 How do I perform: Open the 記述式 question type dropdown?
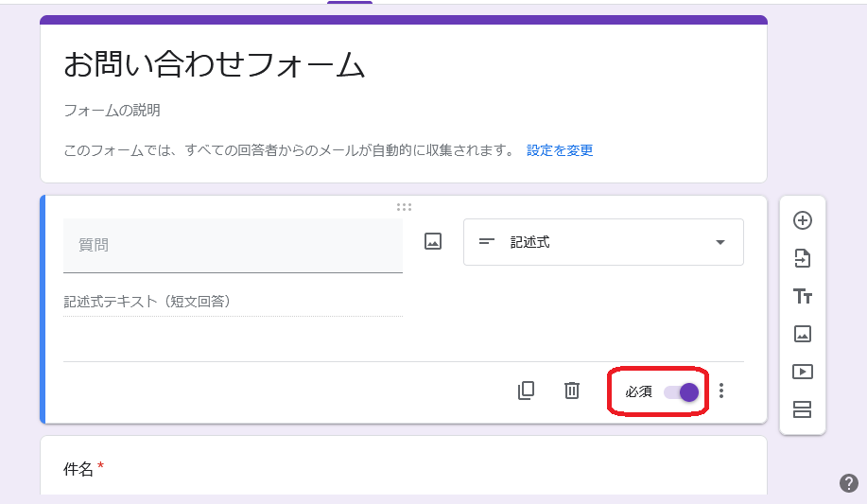(x=603, y=242)
